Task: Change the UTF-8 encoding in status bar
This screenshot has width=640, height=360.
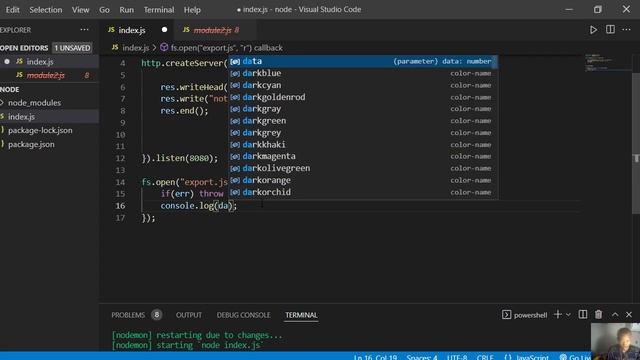Action: [x=457, y=357]
